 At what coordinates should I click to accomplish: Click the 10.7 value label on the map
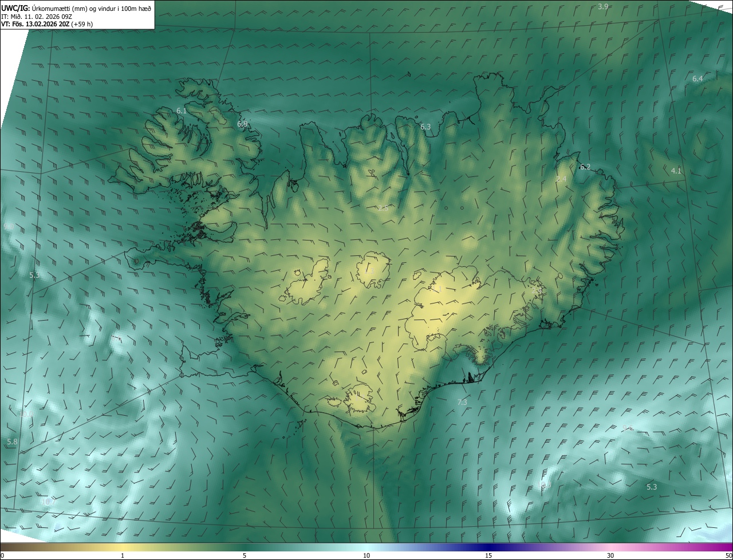coord(48,502)
